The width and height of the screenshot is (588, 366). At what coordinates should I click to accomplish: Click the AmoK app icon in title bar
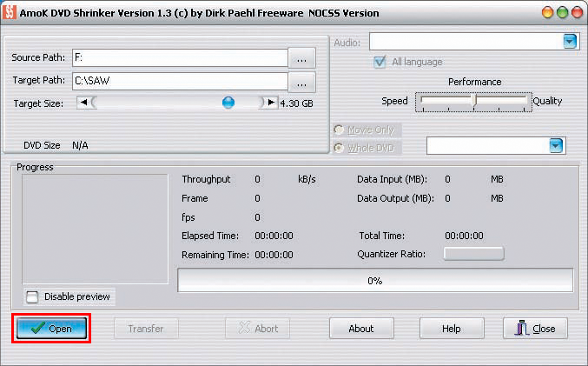click(x=10, y=12)
